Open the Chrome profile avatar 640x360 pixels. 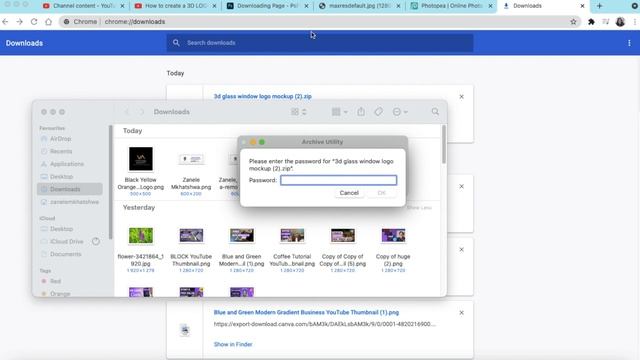click(620, 22)
